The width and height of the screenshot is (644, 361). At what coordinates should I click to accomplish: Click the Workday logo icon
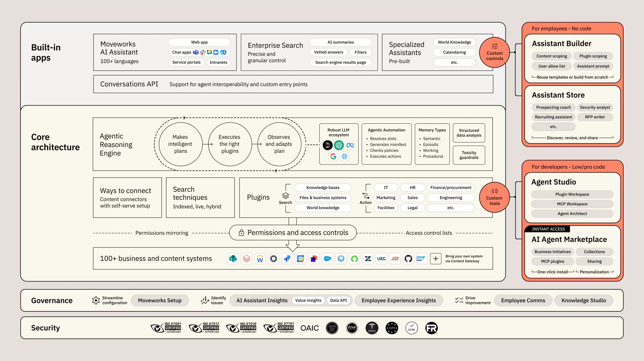tap(260, 259)
